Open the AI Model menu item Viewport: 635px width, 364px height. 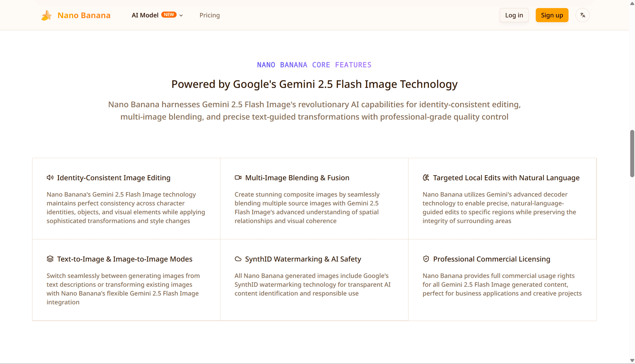tap(157, 15)
